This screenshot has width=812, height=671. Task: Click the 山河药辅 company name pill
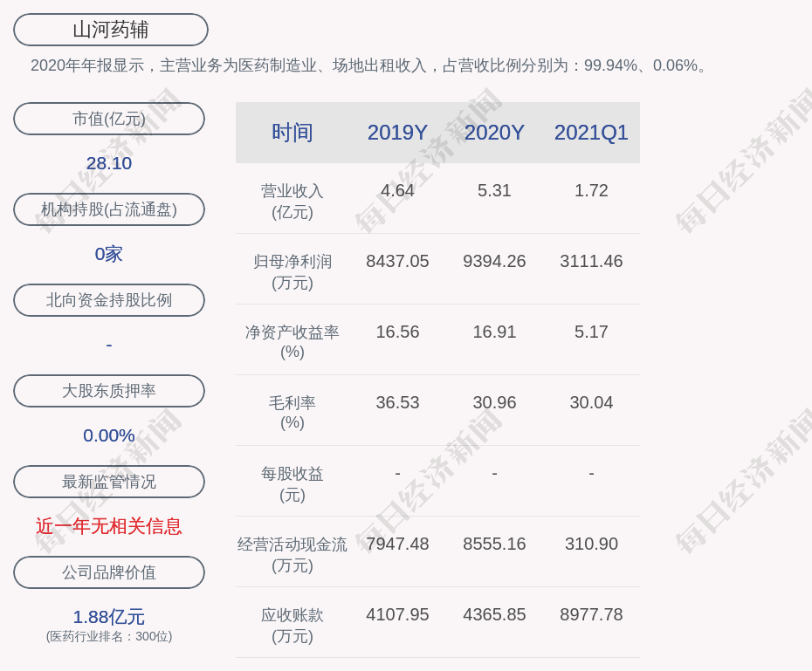coord(111,30)
